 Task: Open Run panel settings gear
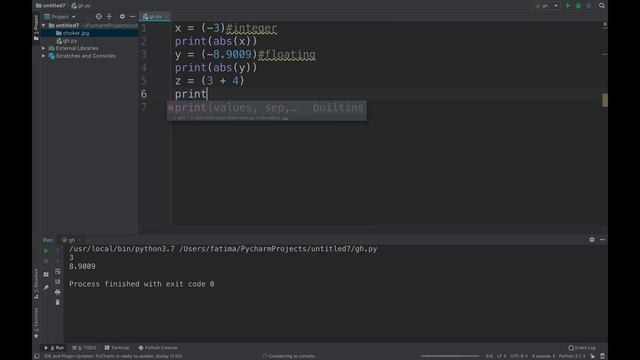tap(592, 240)
